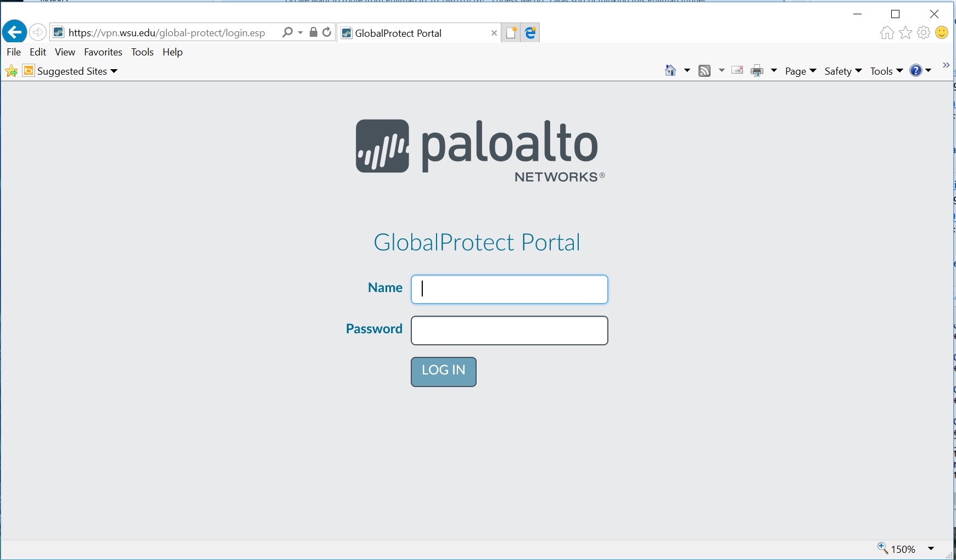Click the blue Help question mark icon
Image resolution: width=956 pixels, height=560 pixels.
tap(916, 70)
